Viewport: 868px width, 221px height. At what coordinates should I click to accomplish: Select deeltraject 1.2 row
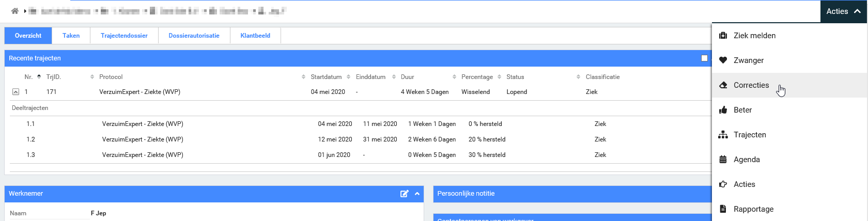pos(143,139)
